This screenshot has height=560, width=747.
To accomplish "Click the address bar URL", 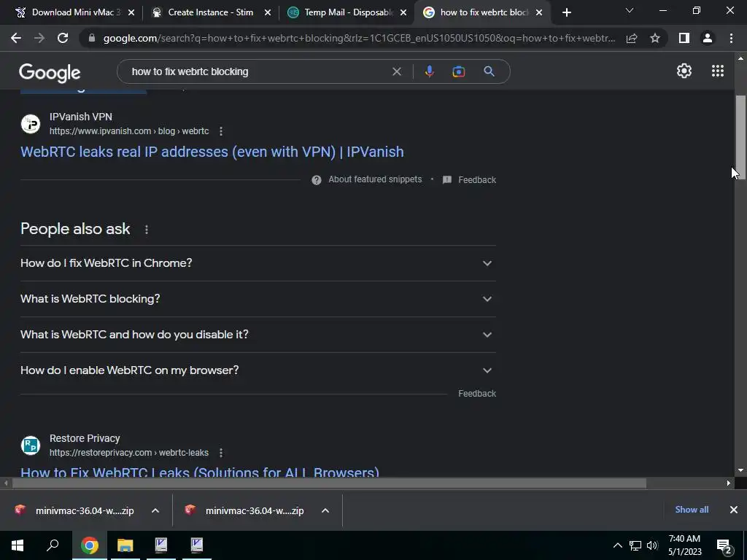I will click(359, 38).
